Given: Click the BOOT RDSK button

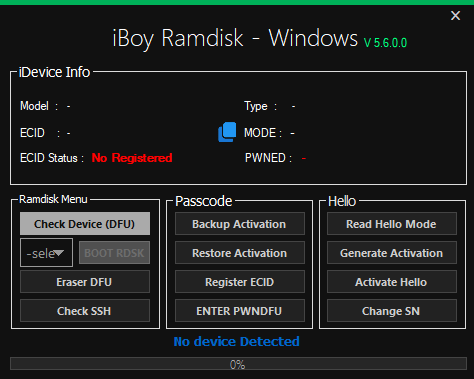Looking at the screenshot, I should [x=114, y=253].
